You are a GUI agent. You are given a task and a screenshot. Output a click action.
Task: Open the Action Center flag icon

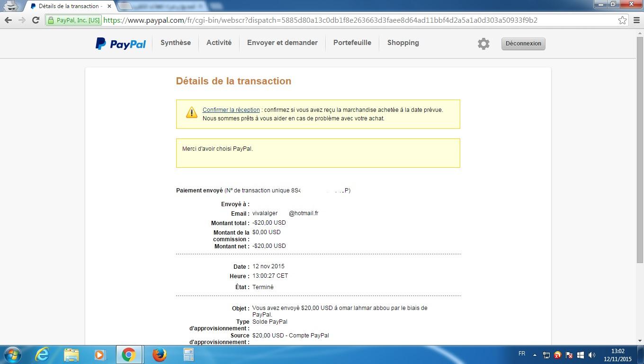[x=569, y=355]
